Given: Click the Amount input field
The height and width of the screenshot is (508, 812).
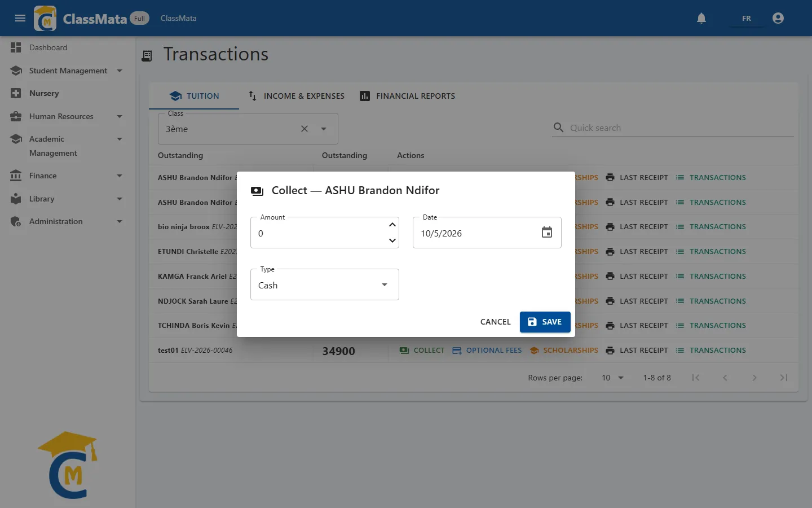Looking at the screenshot, I should coord(319,233).
